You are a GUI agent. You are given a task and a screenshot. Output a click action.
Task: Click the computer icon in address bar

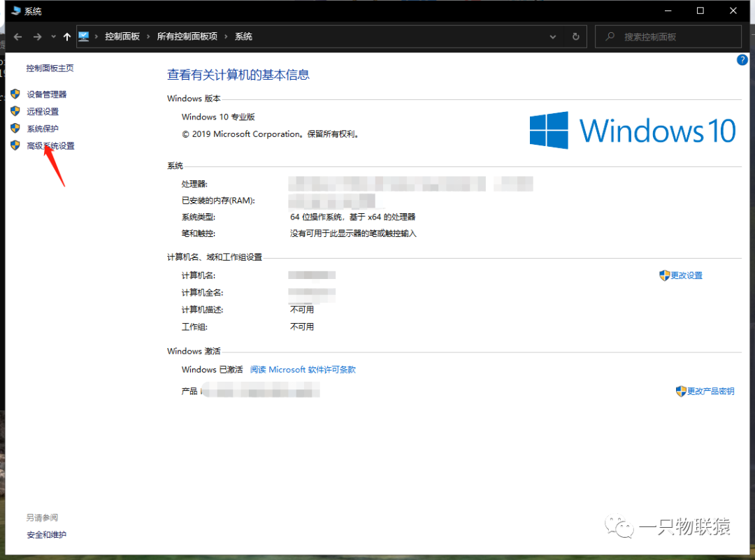[x=84, y=36]
